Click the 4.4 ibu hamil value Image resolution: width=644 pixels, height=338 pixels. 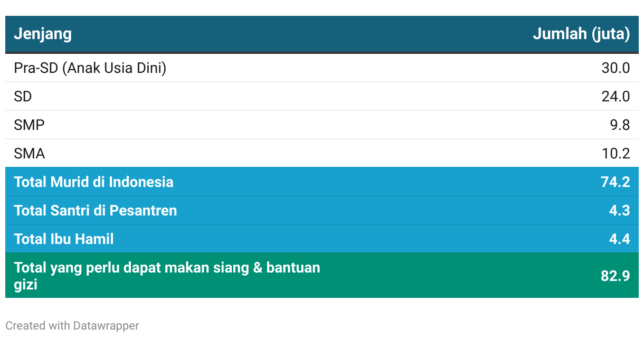pos(620,239)
